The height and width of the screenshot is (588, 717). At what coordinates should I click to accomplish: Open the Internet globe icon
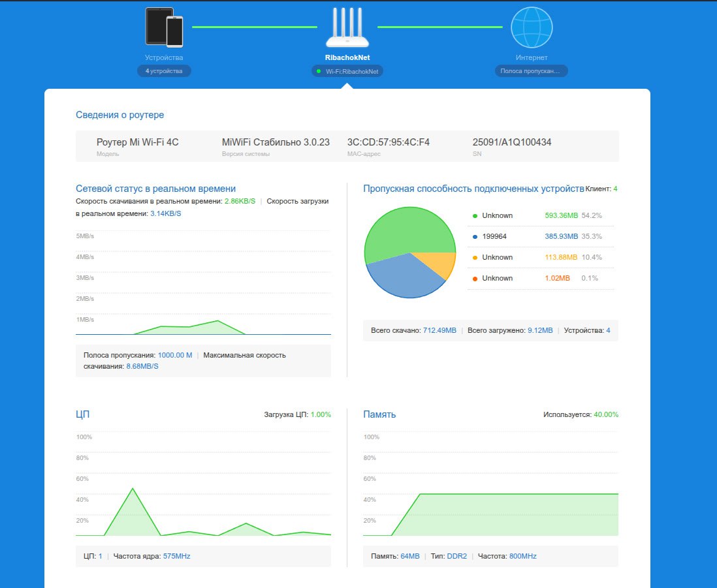pyautogui.click(x=532, y=27)
